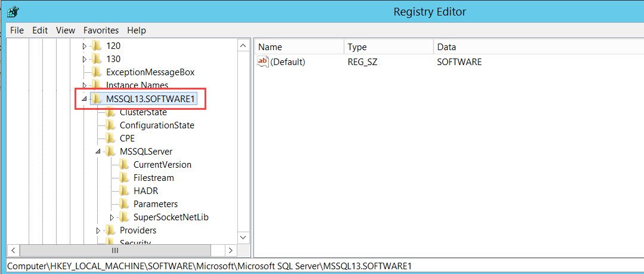Click the Providers folder icon
The height and width of the screenshot is (274, 644).
point(110,230)
